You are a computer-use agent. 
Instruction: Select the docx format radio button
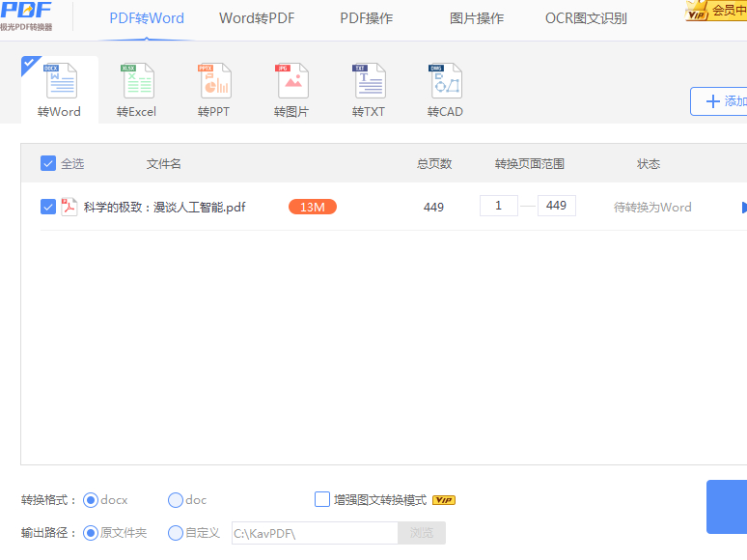click(x=91, y=500)
